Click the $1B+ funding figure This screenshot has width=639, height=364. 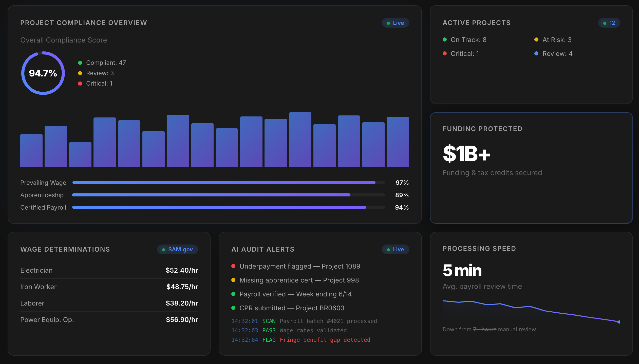(x=466, y=153)
